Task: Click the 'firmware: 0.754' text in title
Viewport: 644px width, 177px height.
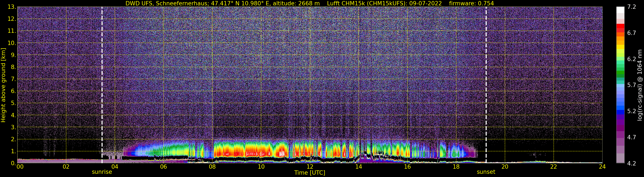Action: pyautogui.click(x=472, y=3)
